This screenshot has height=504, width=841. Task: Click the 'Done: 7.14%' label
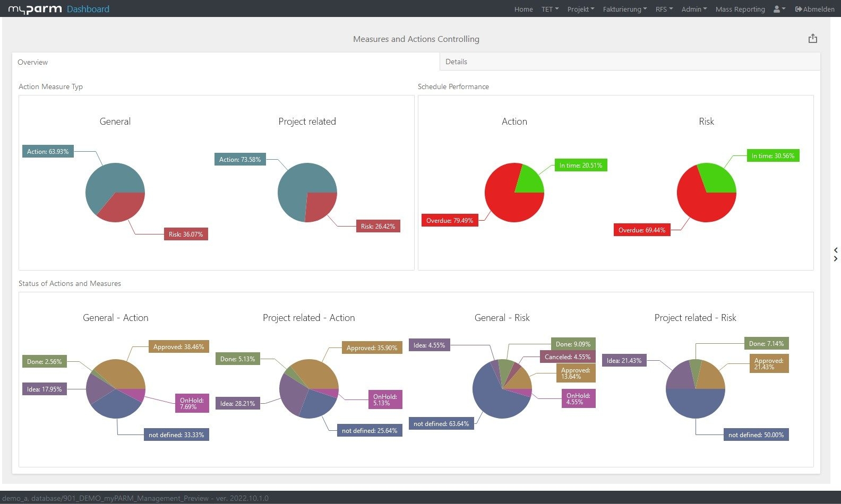coord(766,343)
